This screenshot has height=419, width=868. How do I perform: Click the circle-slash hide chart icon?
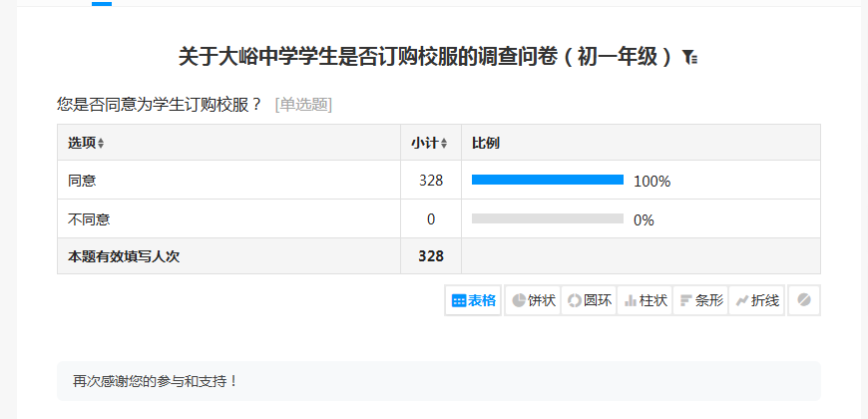click(804, 300)
